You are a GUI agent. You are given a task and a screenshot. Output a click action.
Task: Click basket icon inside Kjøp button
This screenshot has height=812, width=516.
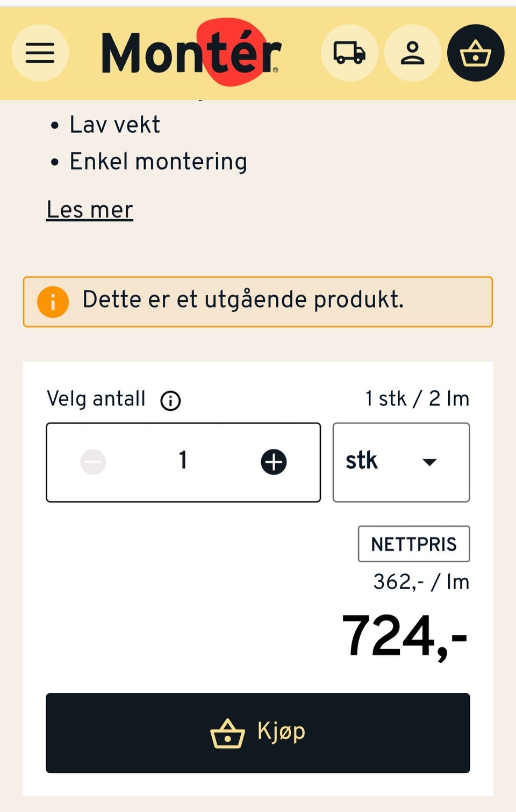tap(227, 734)
